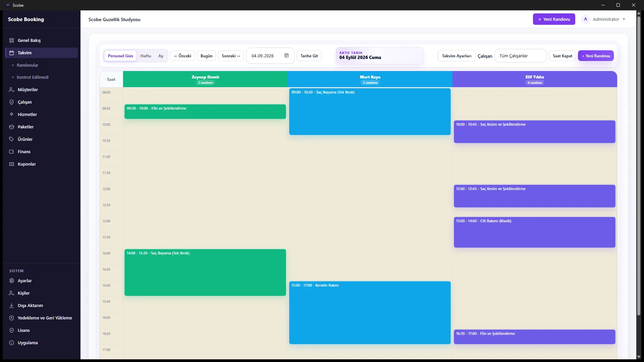
Task: Click the Kişiler user icon
Action: coord(11,293)
